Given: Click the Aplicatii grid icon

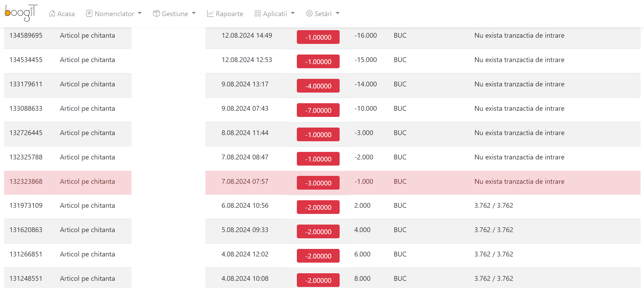Looking at the screenshot, I should pos(258,14).
